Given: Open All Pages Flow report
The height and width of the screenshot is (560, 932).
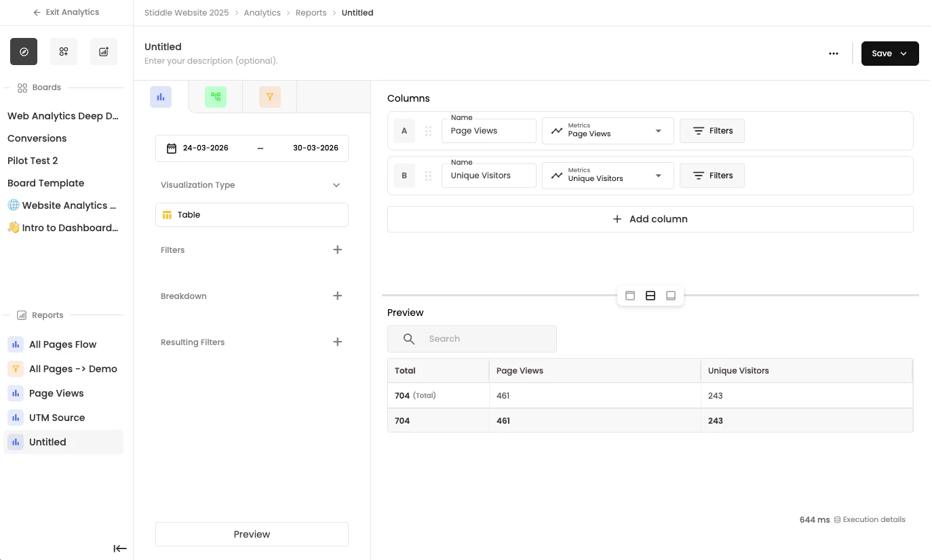Looking at the screenshot, I should (63, 344).
